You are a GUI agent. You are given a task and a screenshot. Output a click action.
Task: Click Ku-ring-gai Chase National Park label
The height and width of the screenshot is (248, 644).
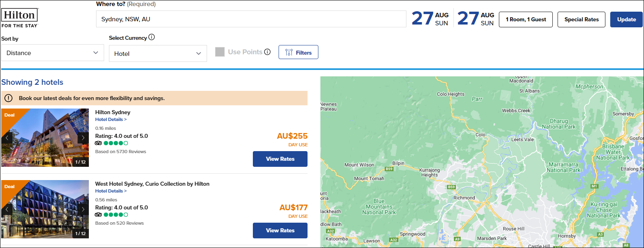click(604, 210)
